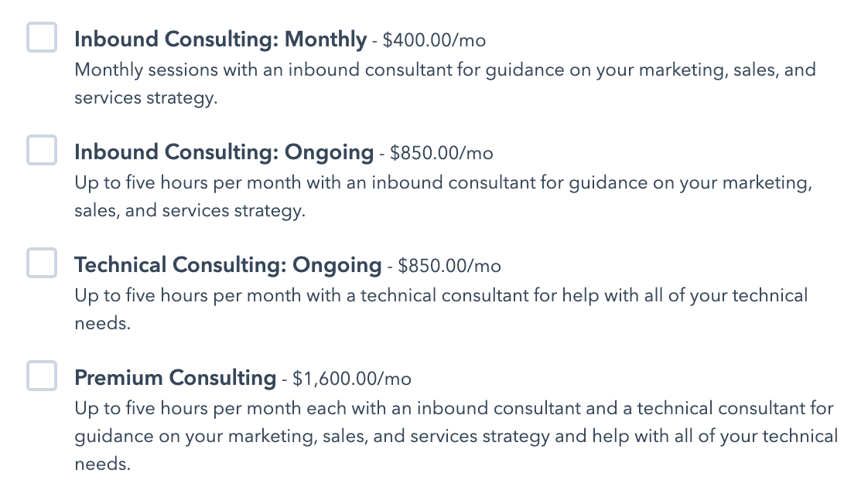Click the Inbound Consulting: Ongoing description text

(387, 196)
